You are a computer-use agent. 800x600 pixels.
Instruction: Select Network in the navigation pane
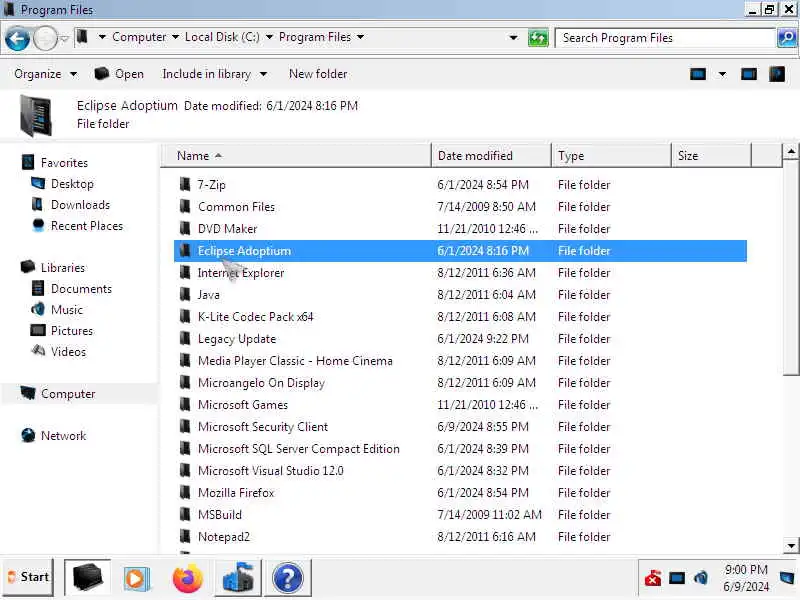coord(54,436)
